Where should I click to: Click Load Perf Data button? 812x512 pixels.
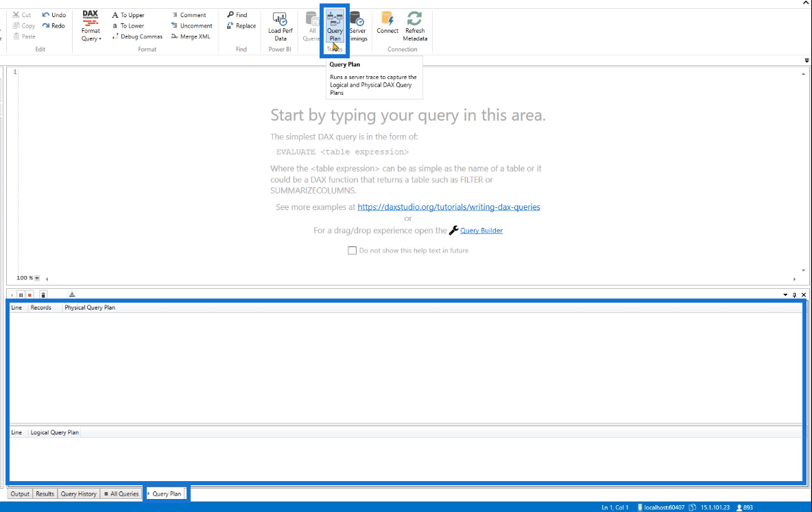(x=280, y=27)
